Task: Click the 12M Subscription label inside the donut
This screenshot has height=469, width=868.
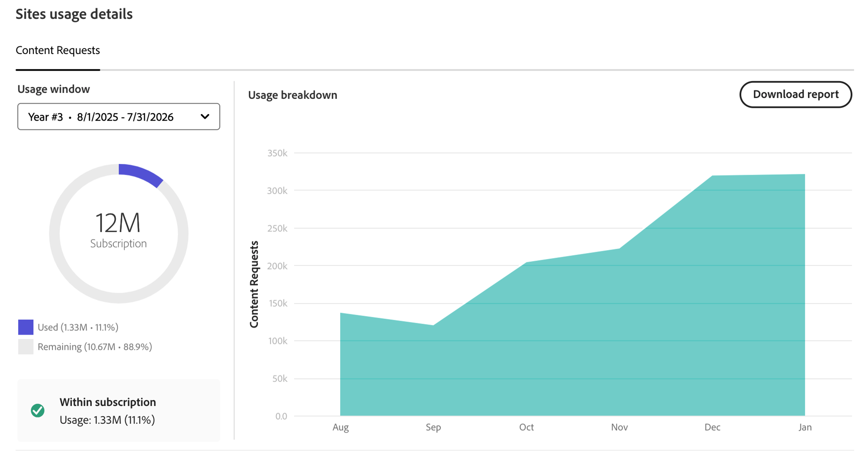Action: 118,230
